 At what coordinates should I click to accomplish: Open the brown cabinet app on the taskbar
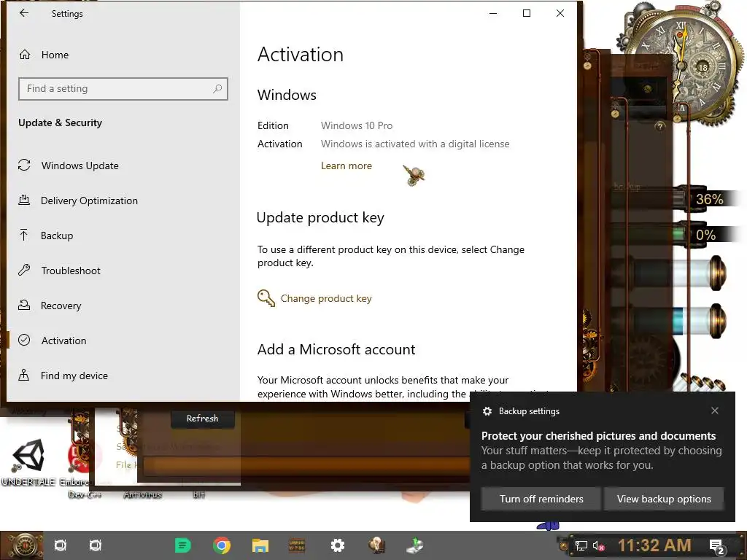click(297, 545)
